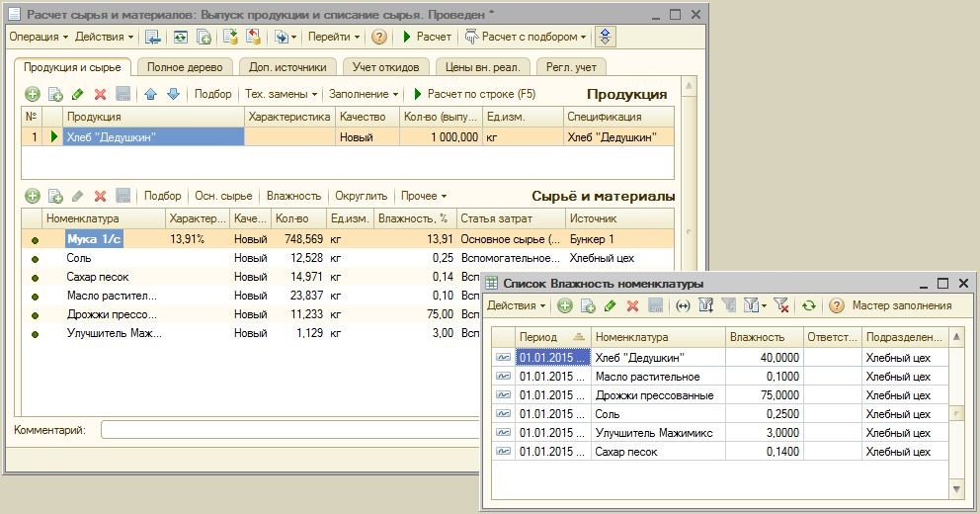Click the Округлить button

tap(361, 197)
